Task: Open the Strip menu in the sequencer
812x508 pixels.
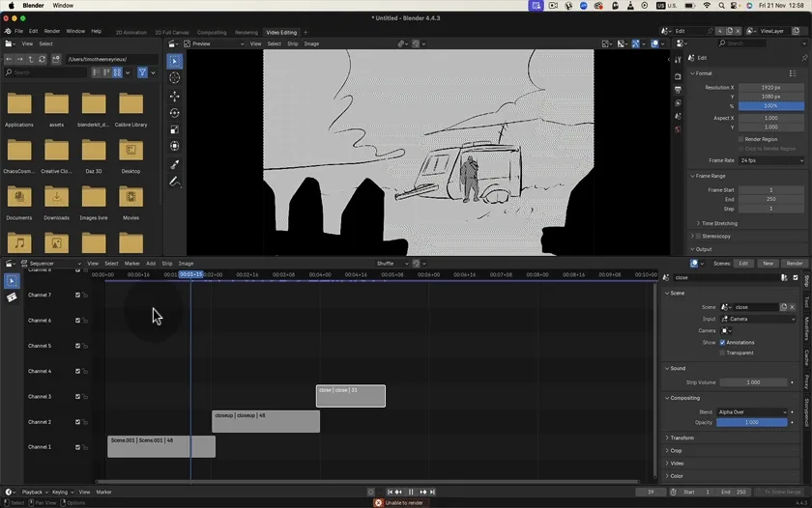Action: [167, 264]
